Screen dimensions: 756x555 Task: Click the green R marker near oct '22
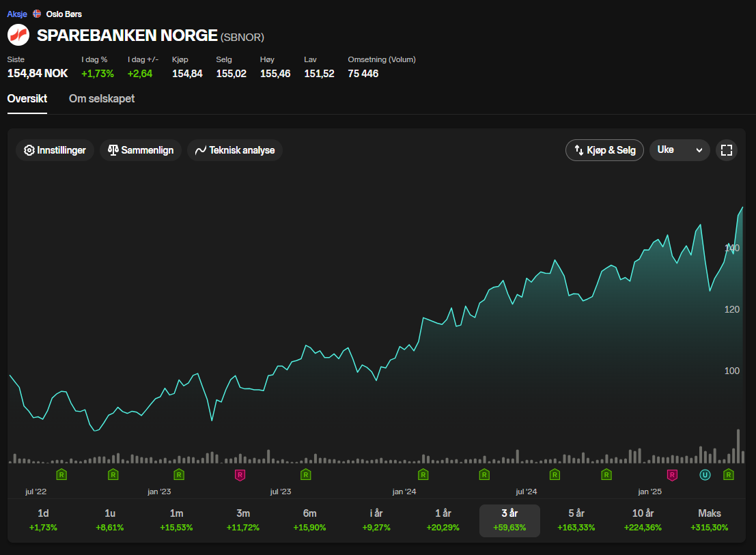pos(113,474)
